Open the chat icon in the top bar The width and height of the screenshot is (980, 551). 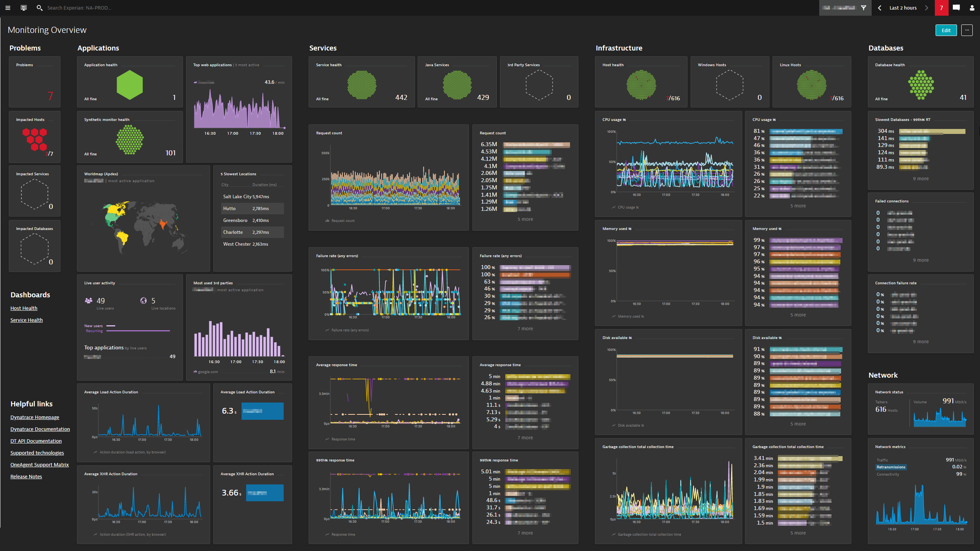click(x=956, y=8)
